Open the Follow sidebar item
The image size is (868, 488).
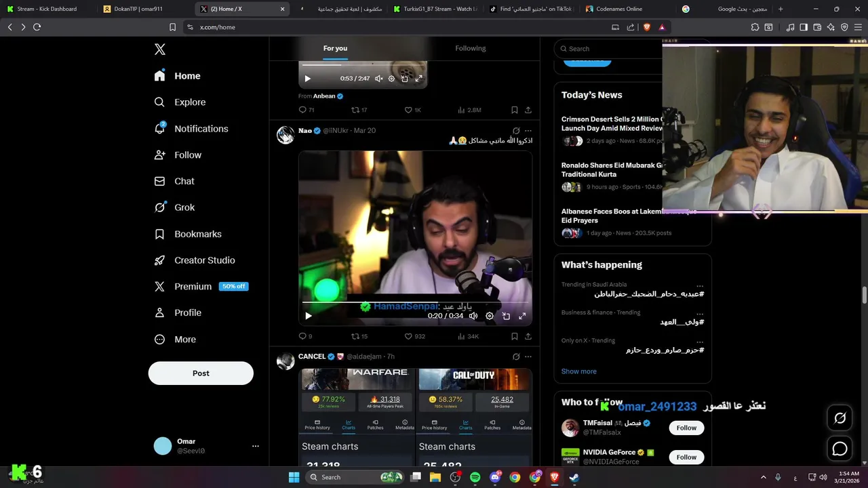pyautogui.click(x=178, y=155)
